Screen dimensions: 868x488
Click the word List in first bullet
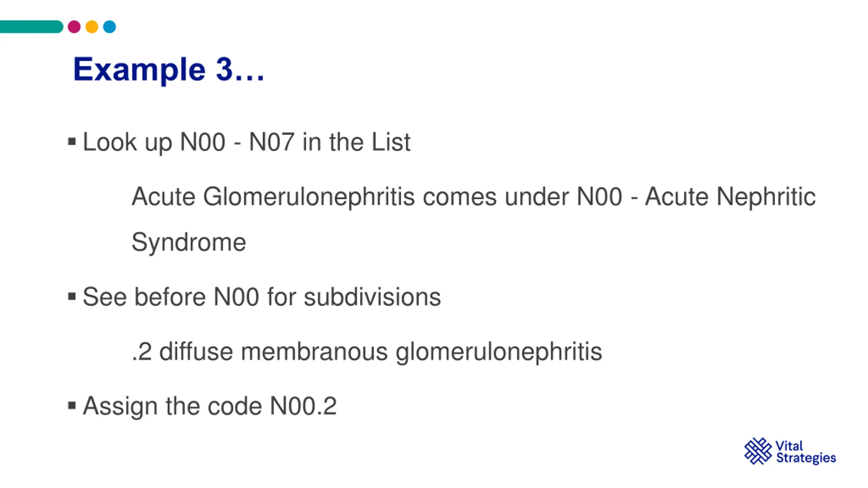point(391,142)
